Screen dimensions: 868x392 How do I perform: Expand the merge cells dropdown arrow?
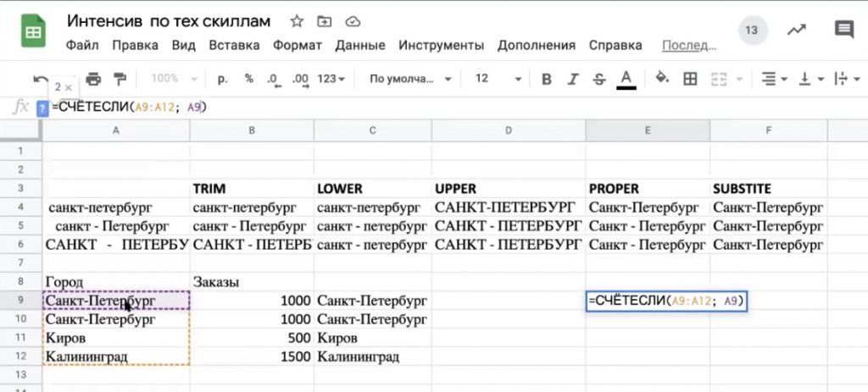[x=739, y=80]
